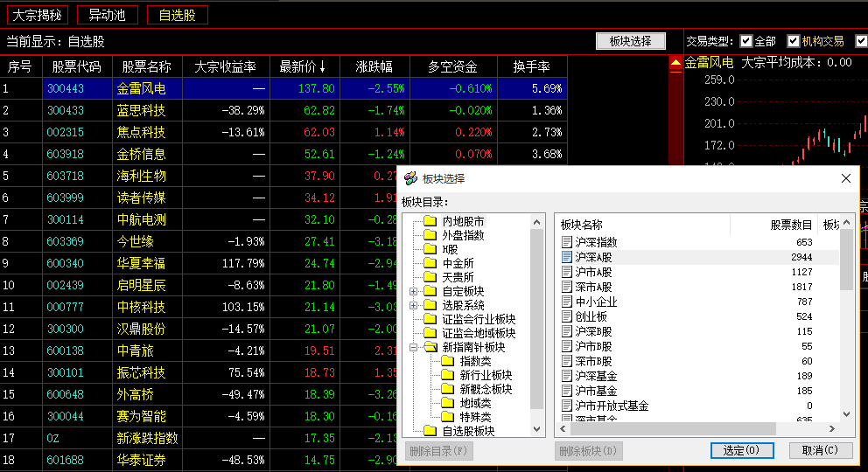Click the 沪深指数 list item icon
The height and width of the screenshot is (472, 868).
click(567, 242)
